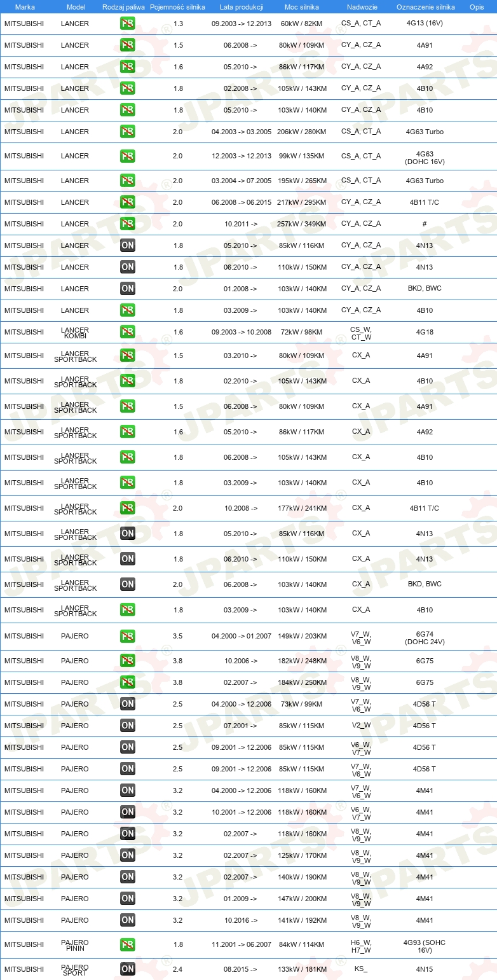Click diesel ON icon in Lancer Sportback BKD, BWC row
This screenshot has height=980, width=497.
click(127, 584)
